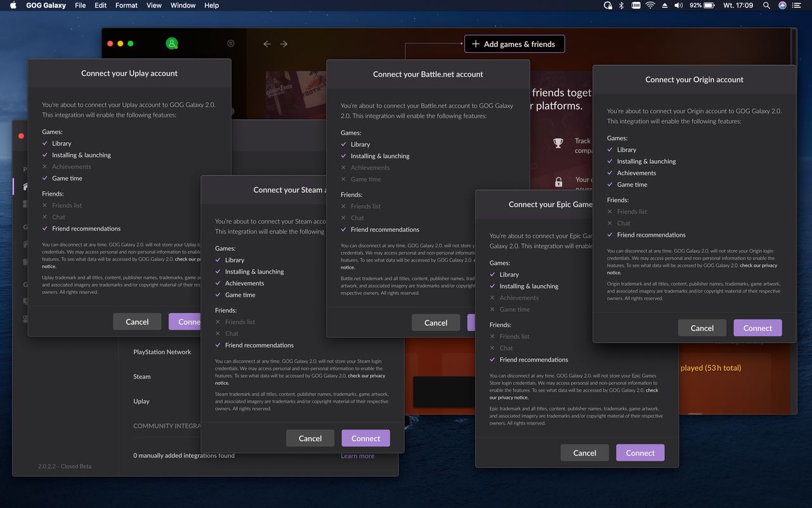Connect the Origin account
Image resolution: width=812 pixels, height=508 pixels.
pyautogui.click(x=758, y=328)
